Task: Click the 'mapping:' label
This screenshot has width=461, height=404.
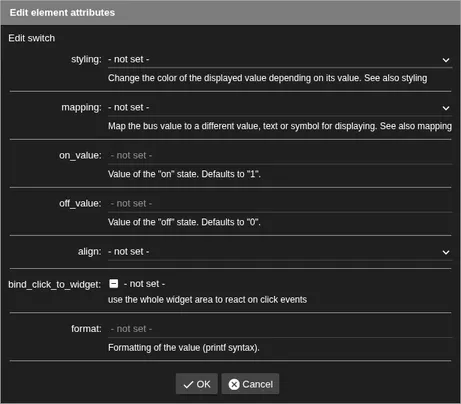Action: click(81, 108)
